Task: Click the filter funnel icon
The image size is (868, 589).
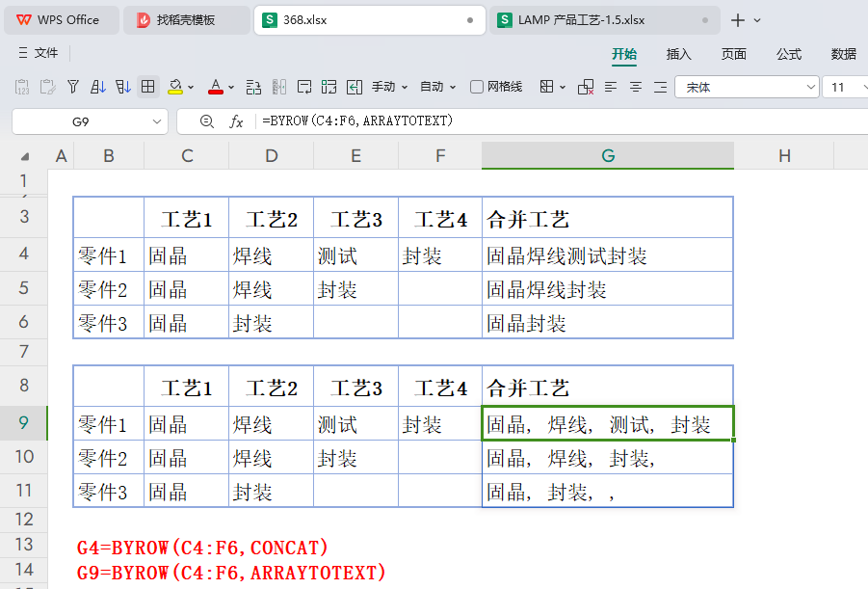Action: (x=73, y=87)
